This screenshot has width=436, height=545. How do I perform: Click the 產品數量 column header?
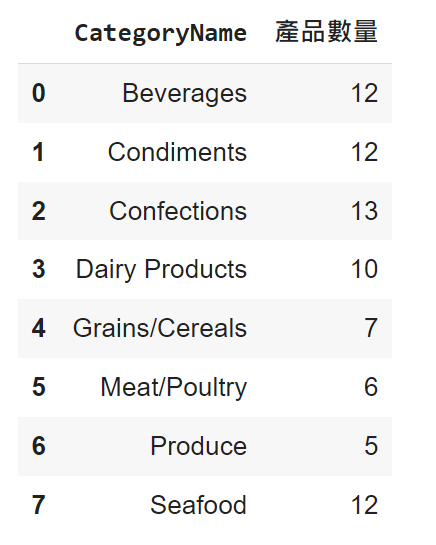(x=326, y=32)
